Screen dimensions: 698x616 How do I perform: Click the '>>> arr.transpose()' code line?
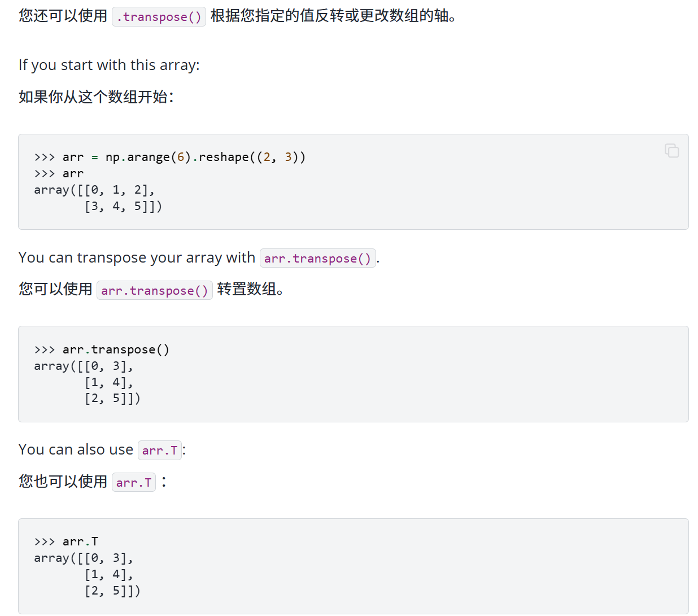pos(102,349)
